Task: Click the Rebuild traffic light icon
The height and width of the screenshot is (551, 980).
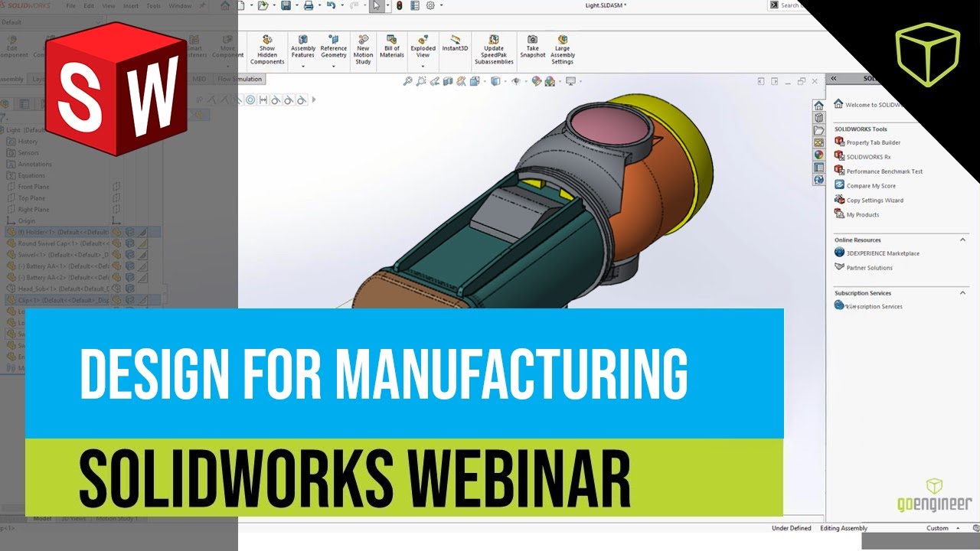Action: (399, 5)
